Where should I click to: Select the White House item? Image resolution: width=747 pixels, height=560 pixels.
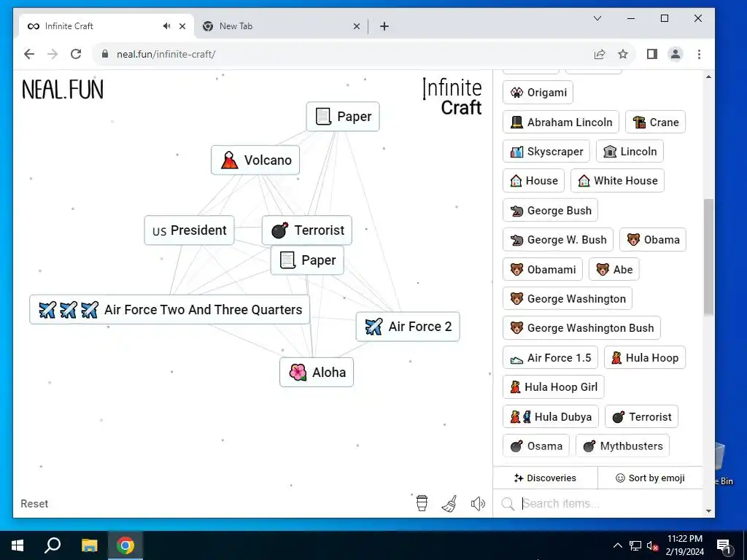(x=617, y=181)
